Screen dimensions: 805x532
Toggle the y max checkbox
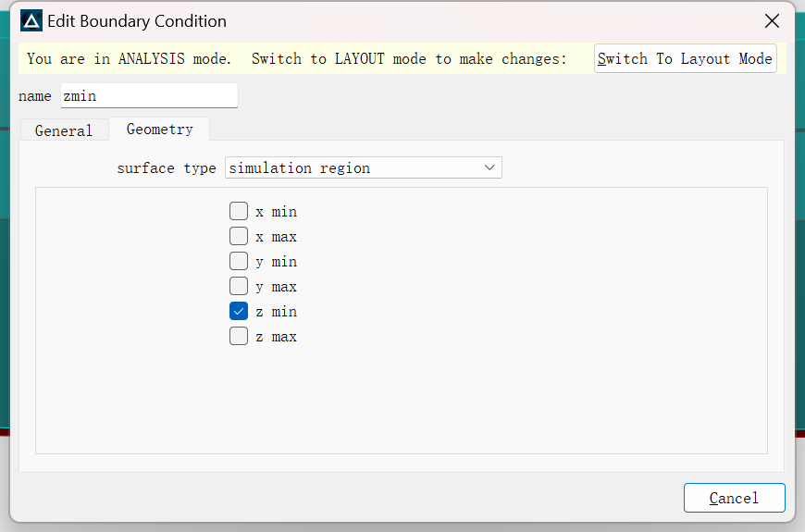(x=239, y=286)
